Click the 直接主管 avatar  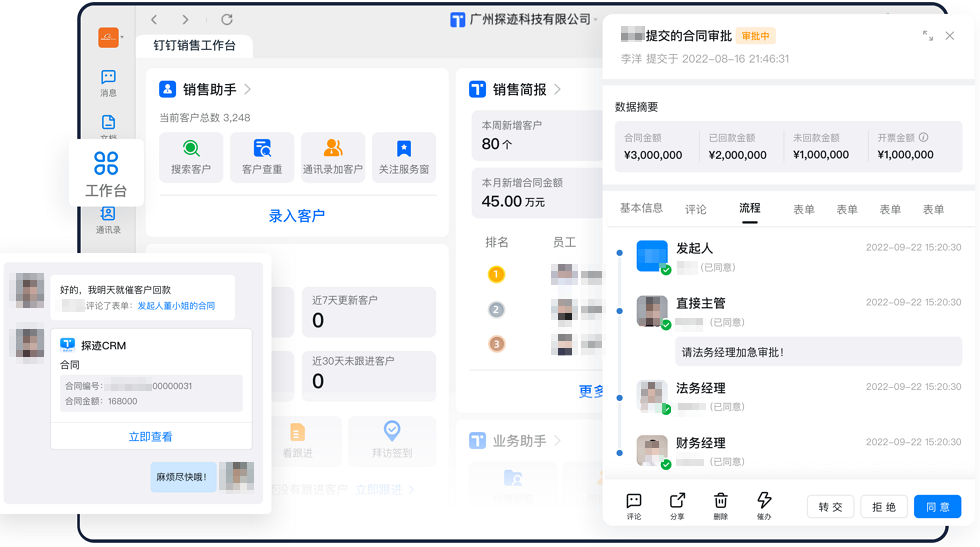[652, 311]
